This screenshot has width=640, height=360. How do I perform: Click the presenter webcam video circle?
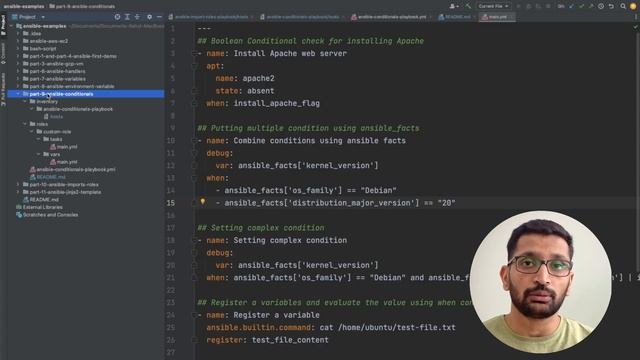pos(541,282)
